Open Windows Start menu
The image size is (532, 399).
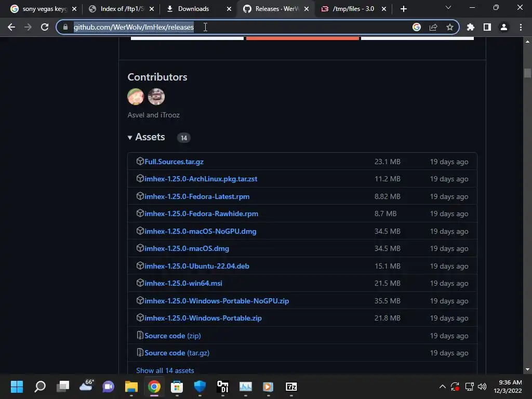17,387
